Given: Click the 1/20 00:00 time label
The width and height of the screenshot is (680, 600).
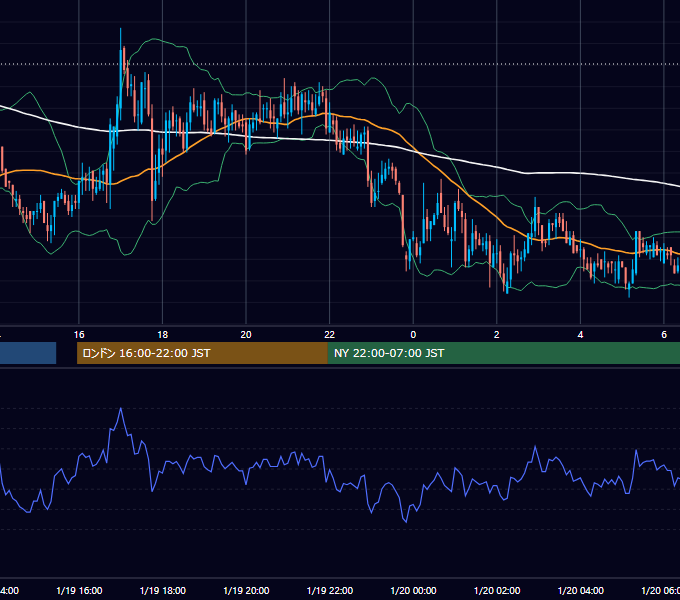Looking at the screenshot, I should click(413, 590).
